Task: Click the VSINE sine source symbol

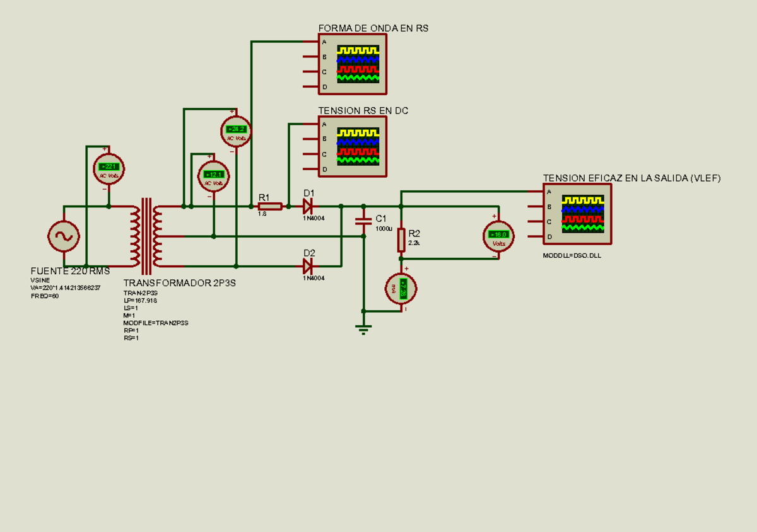Action: pyautogui.click(x=63, y=236)
